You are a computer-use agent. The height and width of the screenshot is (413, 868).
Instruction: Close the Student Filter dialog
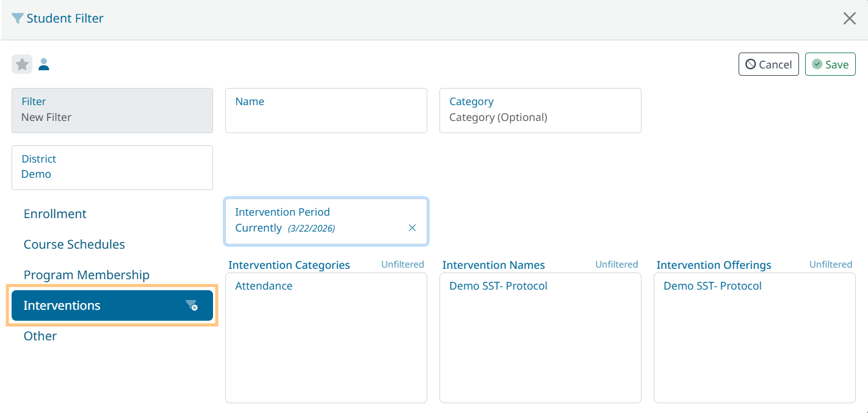(849, 18)
